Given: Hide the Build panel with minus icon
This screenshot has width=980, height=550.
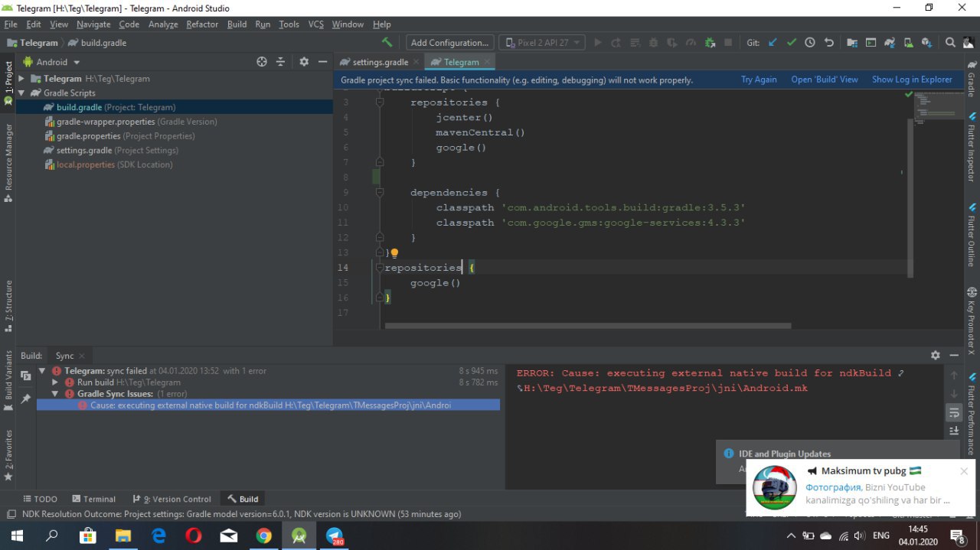Looking at the screenshot, I should [954, 356].
